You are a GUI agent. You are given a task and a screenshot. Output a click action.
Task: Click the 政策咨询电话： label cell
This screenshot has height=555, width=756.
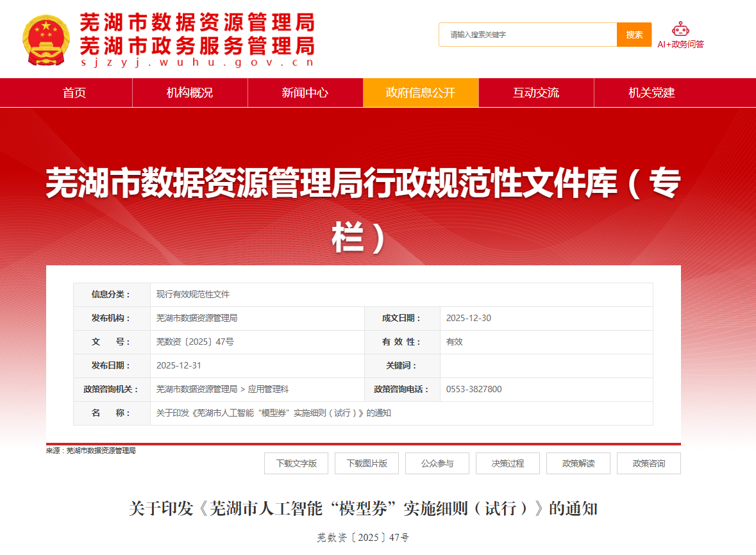pyautogui.click(x=402, y=389)
